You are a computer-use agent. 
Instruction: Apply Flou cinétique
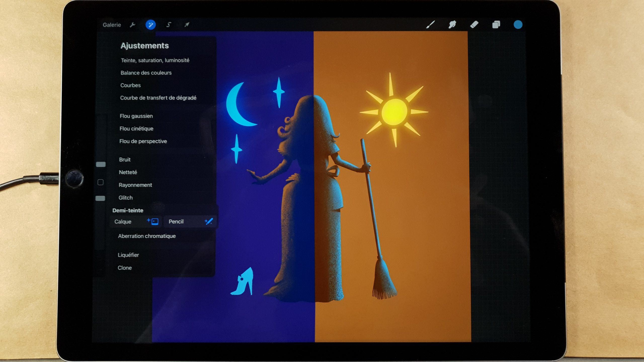tap(136, 128)
